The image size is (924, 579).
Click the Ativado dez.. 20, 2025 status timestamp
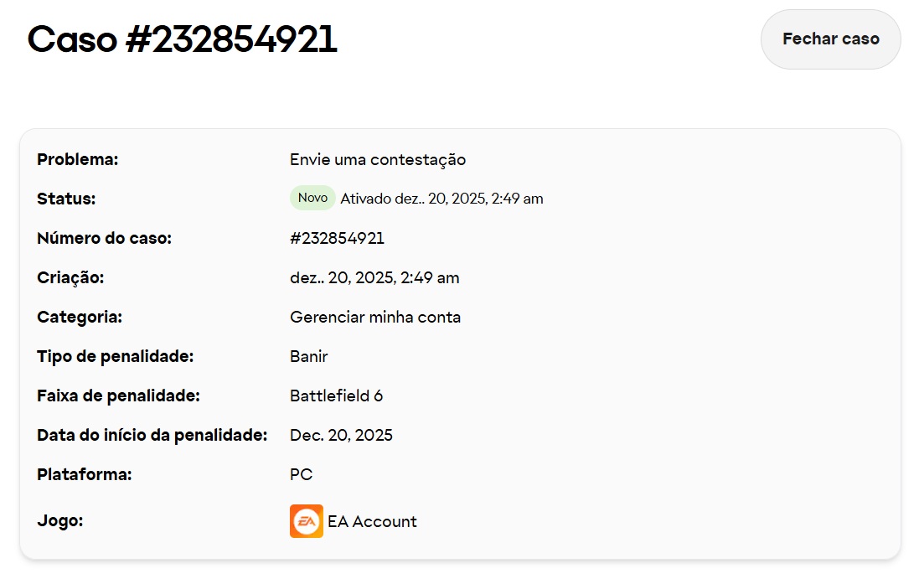[441, 199]
